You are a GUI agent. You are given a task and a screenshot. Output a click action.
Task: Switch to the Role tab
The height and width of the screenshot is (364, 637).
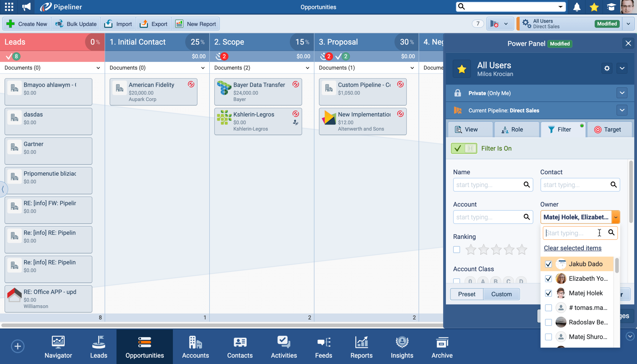(517, 129)
